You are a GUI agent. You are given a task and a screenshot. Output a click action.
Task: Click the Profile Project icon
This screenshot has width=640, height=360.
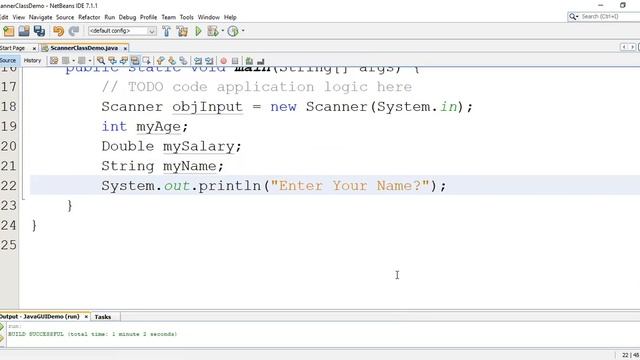[233, 31]
